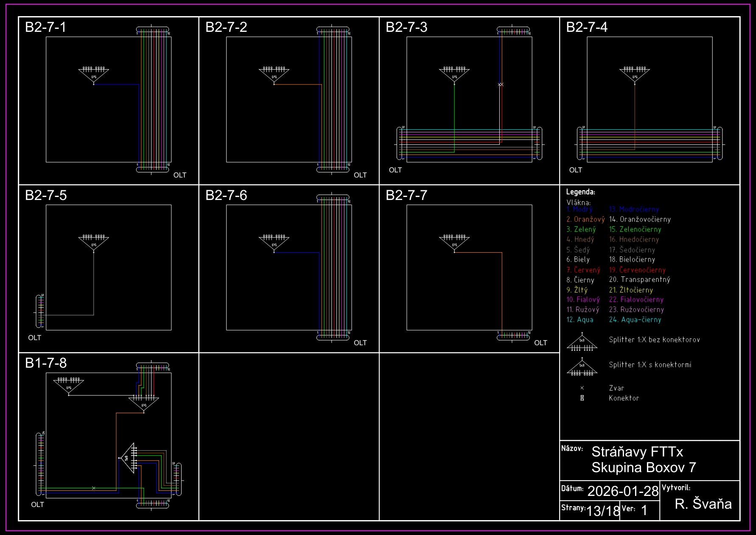The image size is (756, 535).
Task: Pick the red '7. Červený' legend entry
Action: (583, 270)
